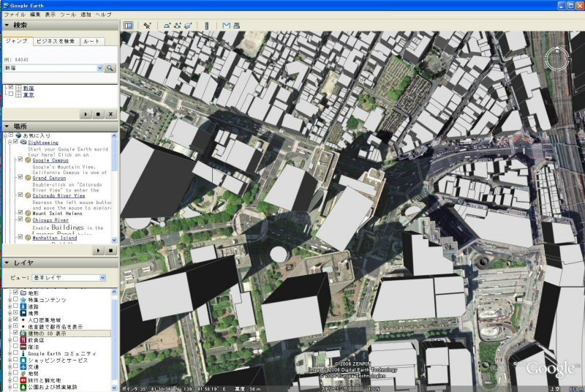Click the globe icon next to お気に入り
The height and width of the screenshot is (392, 585).
click(x=19, y=135)
